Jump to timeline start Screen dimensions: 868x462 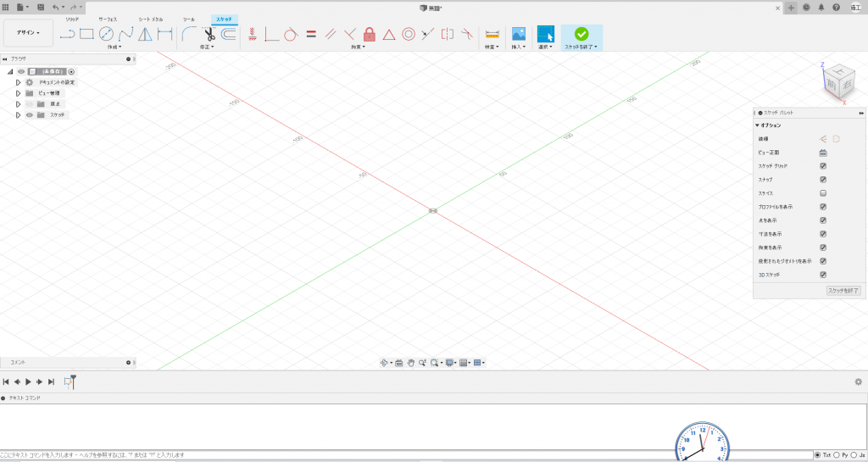click(6, 381)
